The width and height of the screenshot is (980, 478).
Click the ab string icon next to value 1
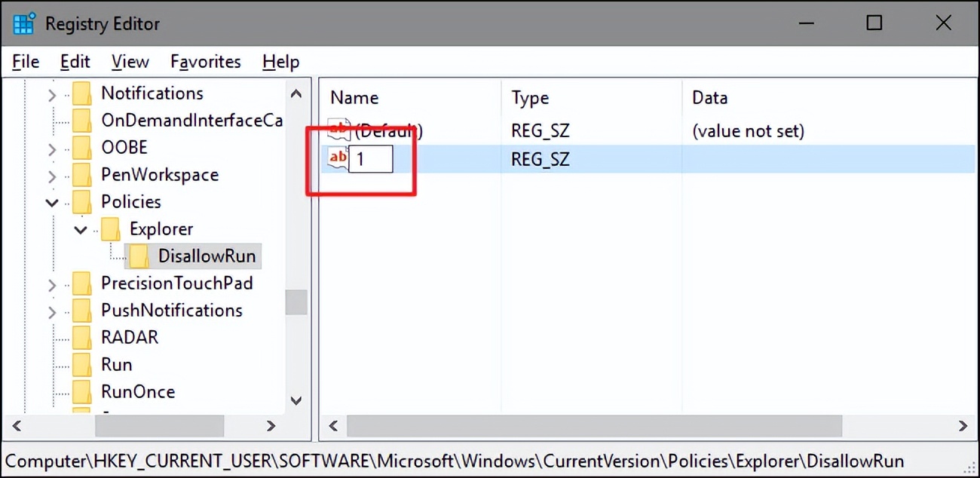[337, 157]
